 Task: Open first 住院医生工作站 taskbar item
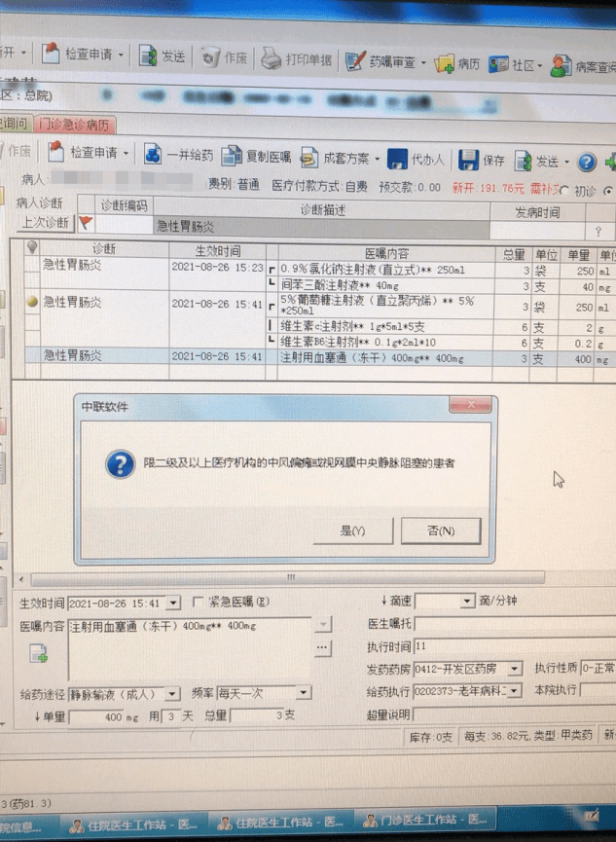(x=133, y=824)
